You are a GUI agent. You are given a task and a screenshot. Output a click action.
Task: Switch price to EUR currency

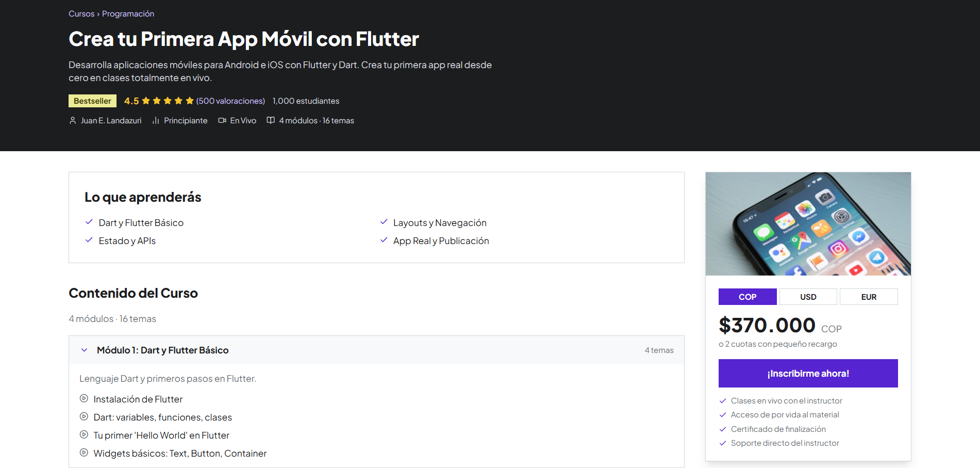[869, 297]
